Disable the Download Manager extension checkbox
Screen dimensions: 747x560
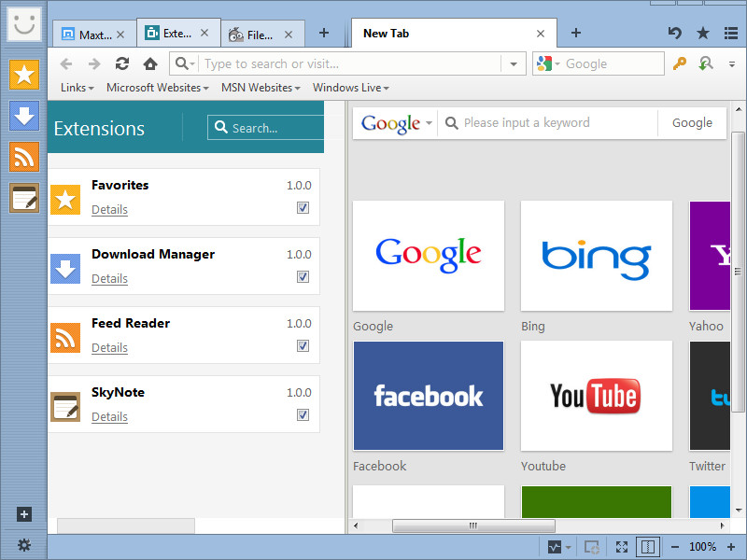click(303, 277)
